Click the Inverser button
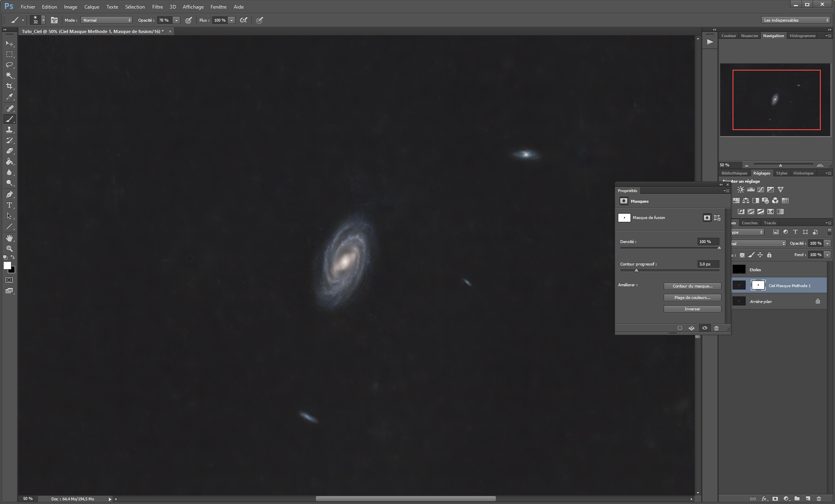Screen dimensions: 835x504 click(692, 309)
